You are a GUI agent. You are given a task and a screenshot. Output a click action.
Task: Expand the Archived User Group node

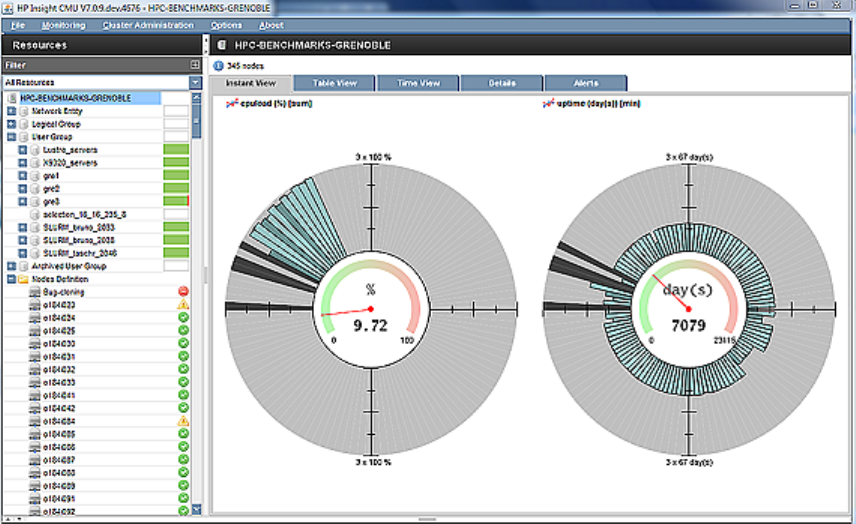click(x=11, y=266)
